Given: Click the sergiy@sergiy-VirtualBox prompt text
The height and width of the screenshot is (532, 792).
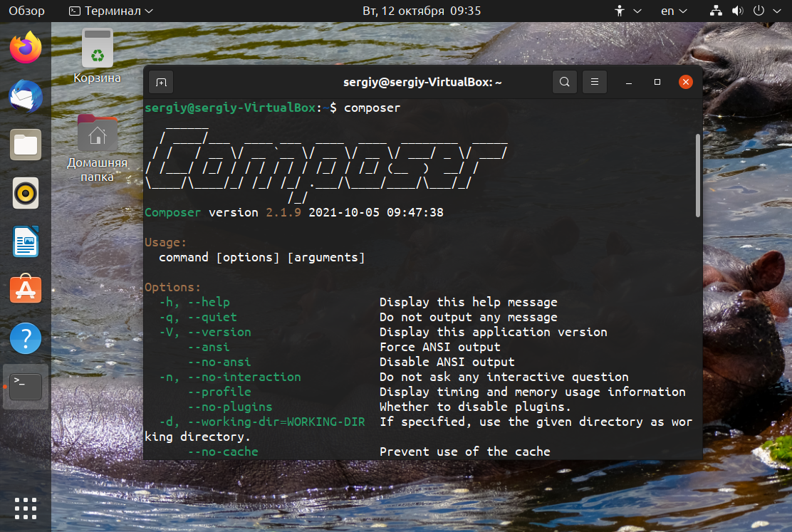Looking at the screenshot, I should [230, 108].
